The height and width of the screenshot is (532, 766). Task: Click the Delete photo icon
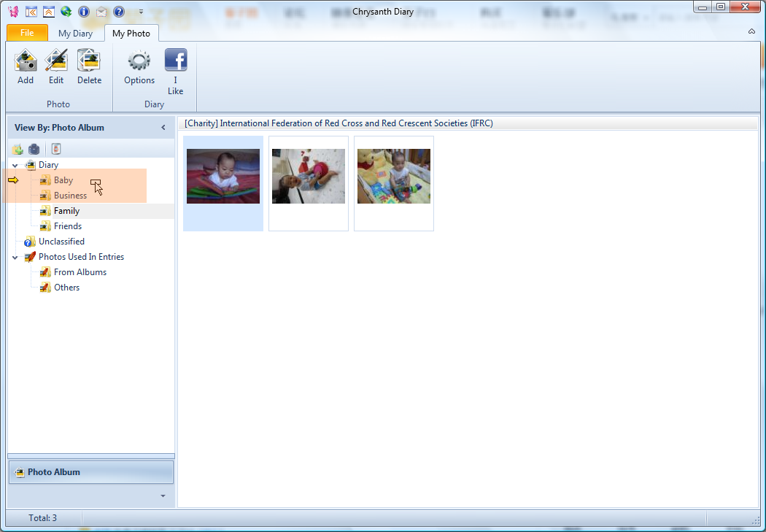click(89, 61)
